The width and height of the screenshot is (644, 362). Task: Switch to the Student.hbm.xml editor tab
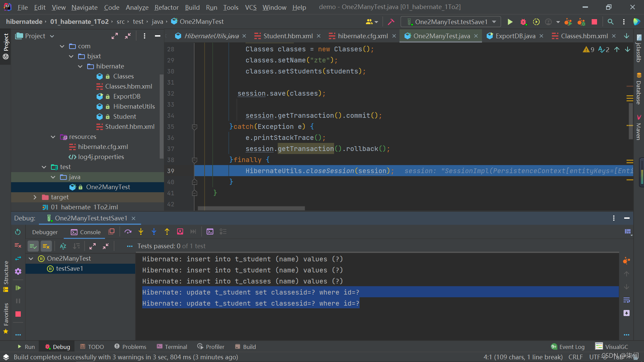288,36
